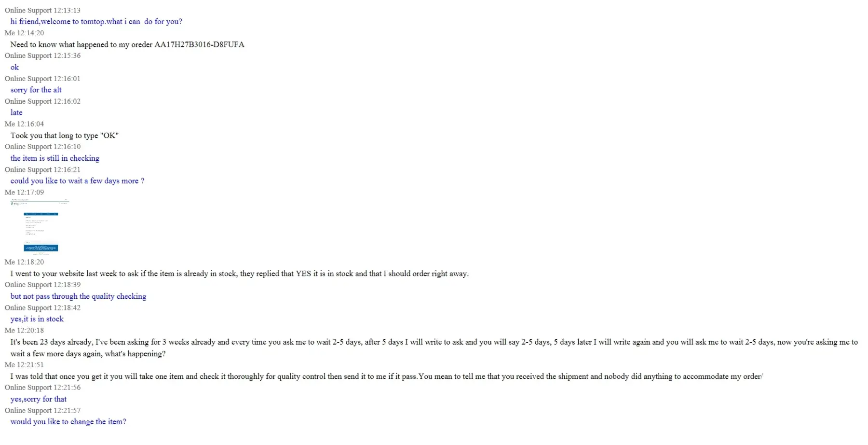Click the "yes,it is in stock" reply
Image resolution: width=868 pixels, height=445 pixels.
pos(37,319)
